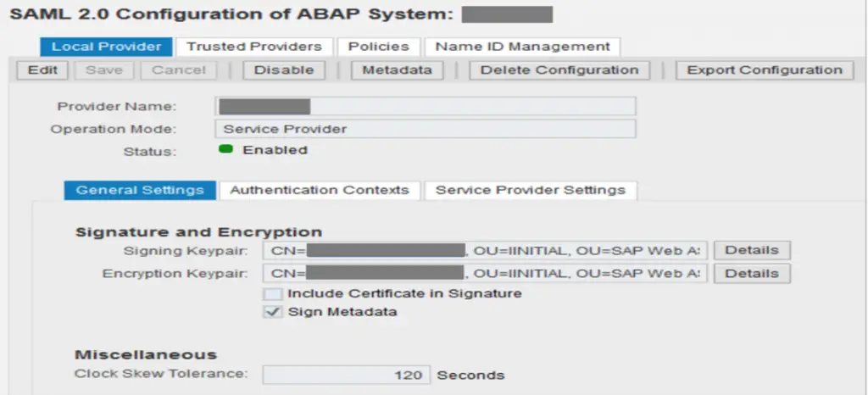Show Details for the Signing Keypair
Screen dimensions: 868x395
point(752,251)
